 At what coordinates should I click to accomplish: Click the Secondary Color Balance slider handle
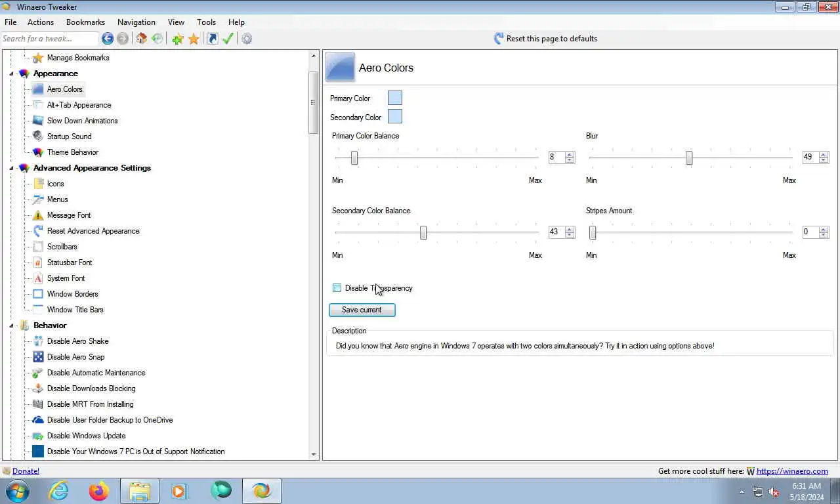tap(423, 233)
